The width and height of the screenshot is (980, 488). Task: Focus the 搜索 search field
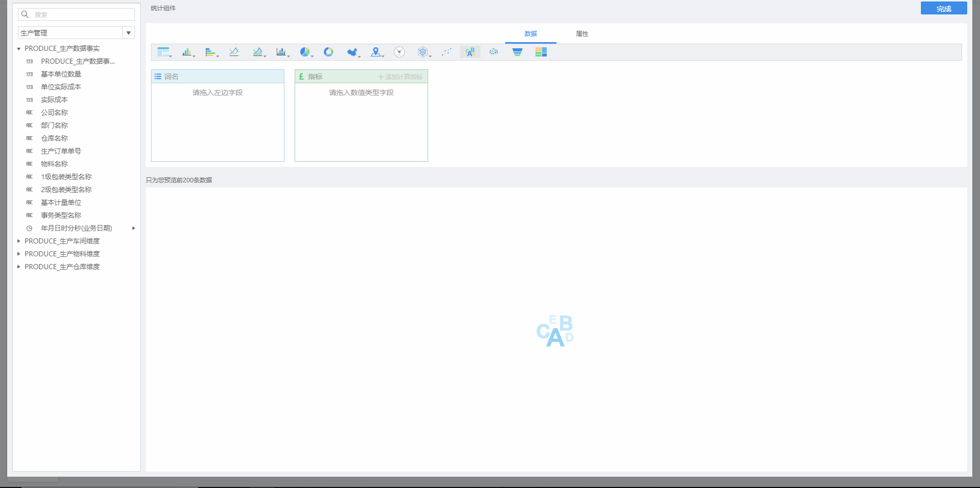(x=76, y=14)
